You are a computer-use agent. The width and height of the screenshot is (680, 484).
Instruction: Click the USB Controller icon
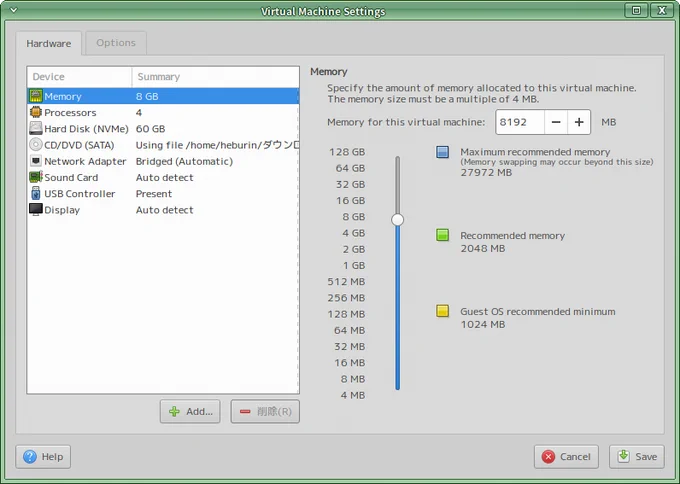(36, 193)
